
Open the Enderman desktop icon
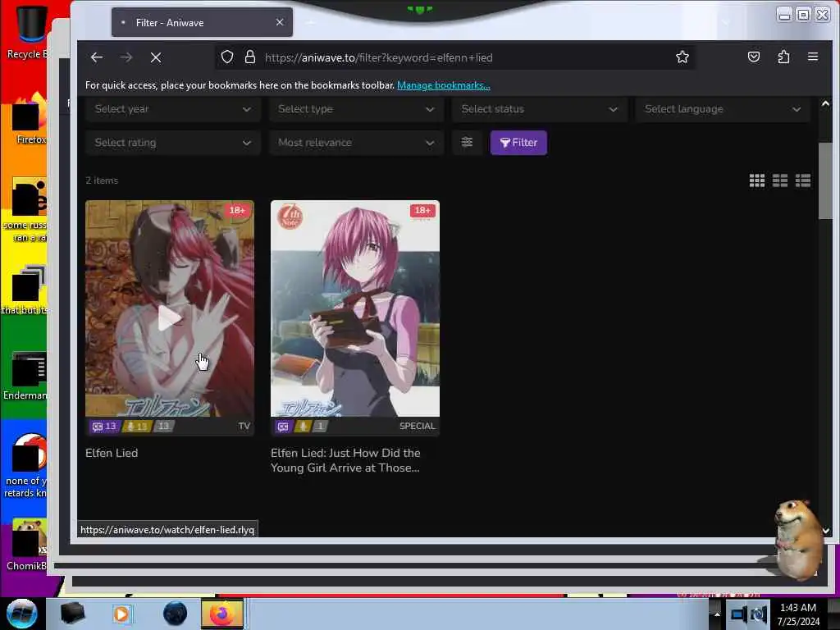point(27,376)
